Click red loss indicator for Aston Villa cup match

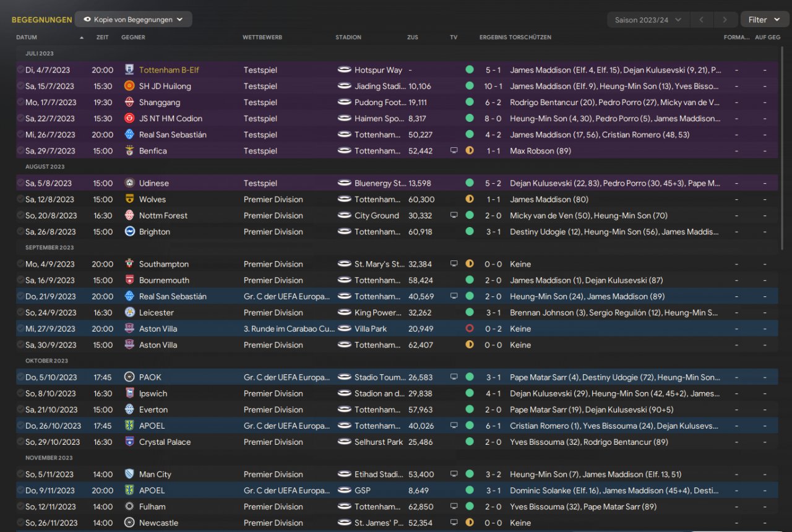(470, 328)
